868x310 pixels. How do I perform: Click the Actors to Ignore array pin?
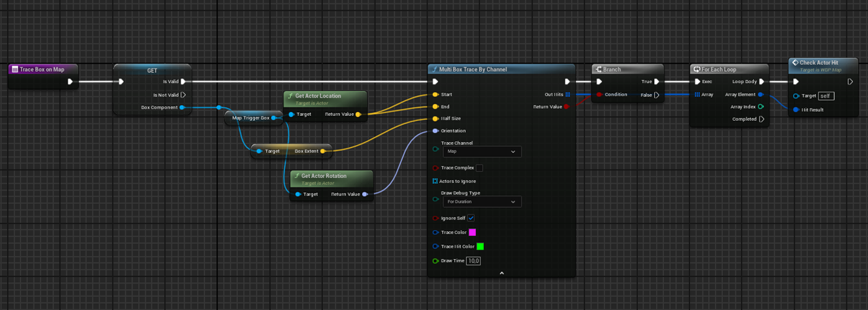pos(435,181)
